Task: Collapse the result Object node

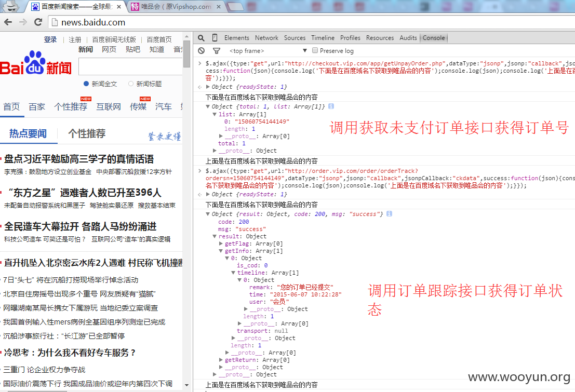Action: [x=215, y=236]
